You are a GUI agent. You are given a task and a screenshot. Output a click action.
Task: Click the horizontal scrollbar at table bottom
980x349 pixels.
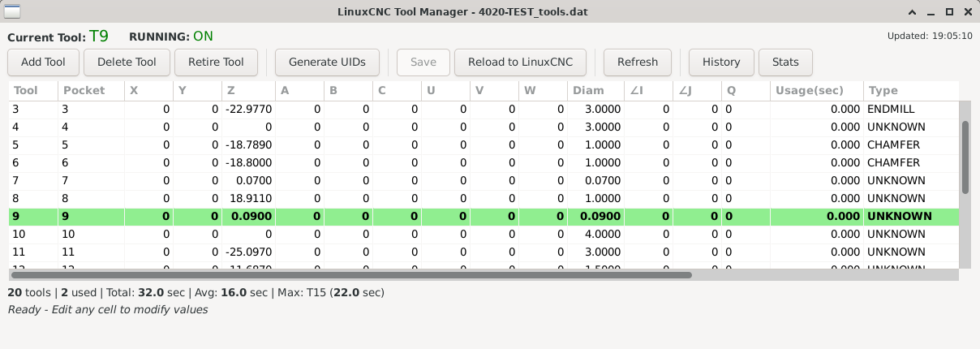point(350,275)
